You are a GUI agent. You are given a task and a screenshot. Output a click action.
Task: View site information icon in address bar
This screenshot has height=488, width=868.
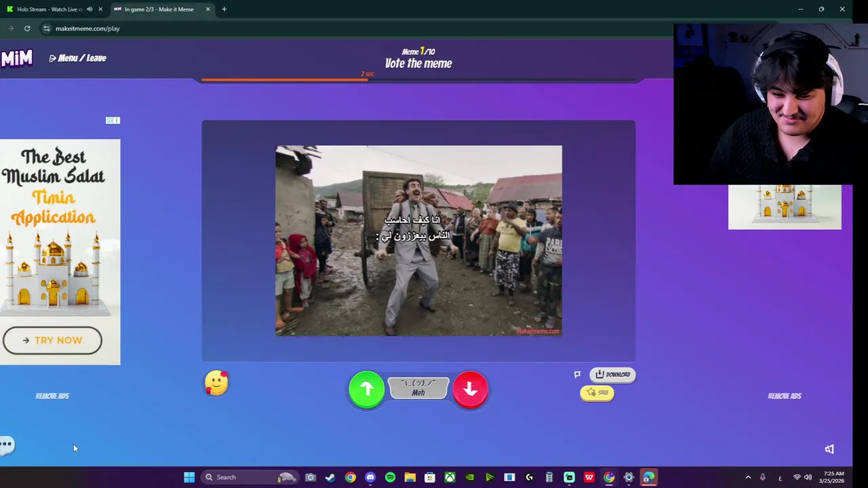[x=46, y=28]
